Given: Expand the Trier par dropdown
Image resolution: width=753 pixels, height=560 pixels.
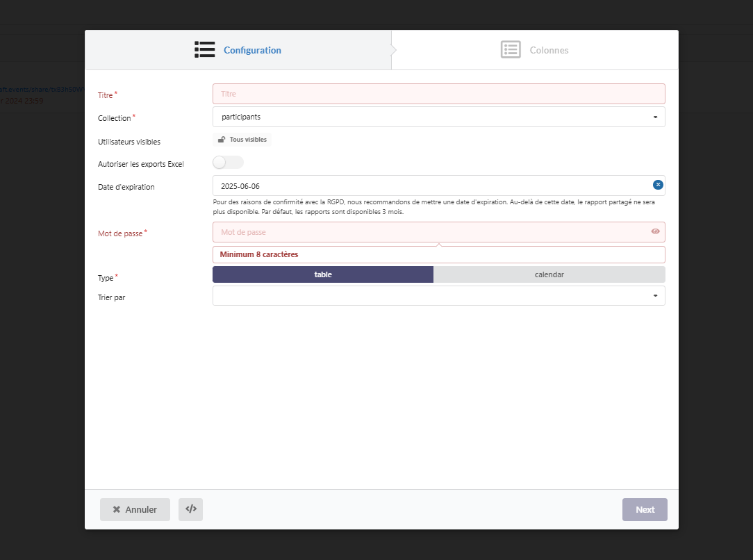Looking at the screenshot, I should (438, 296).
